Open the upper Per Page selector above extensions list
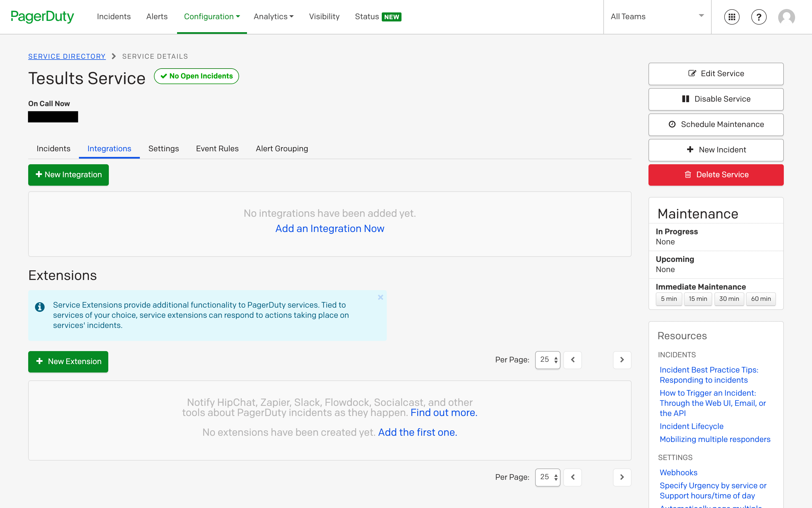This screenshot has width=812, height=508. [548, 360]
